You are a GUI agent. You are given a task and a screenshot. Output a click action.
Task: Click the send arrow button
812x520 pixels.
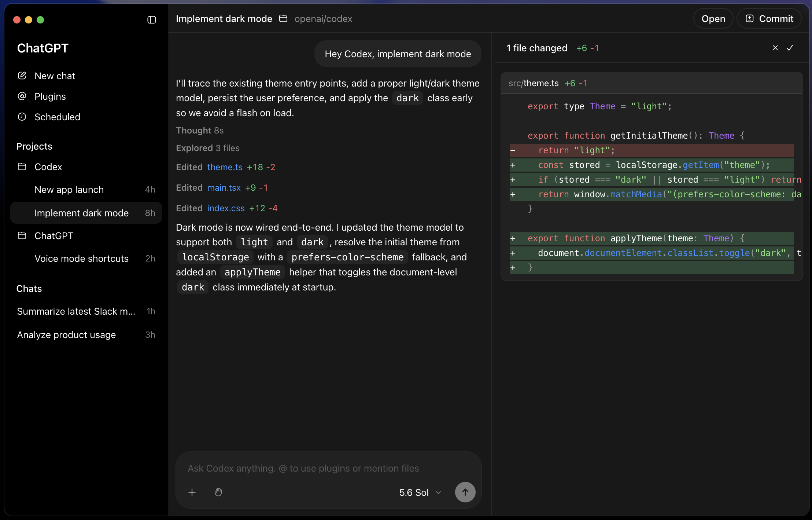(x=465, y=492)
